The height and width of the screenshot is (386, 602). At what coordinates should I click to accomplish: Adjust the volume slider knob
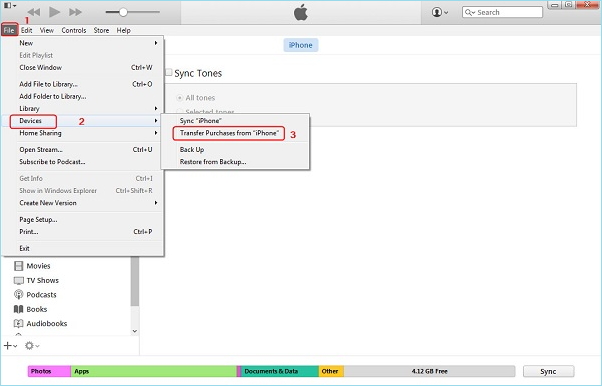tap(123, 12)
